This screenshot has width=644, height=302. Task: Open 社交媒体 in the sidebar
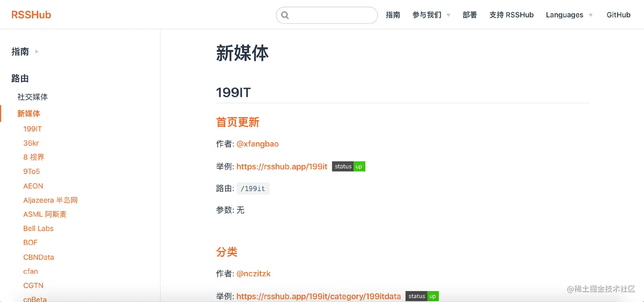pos(32,97)
